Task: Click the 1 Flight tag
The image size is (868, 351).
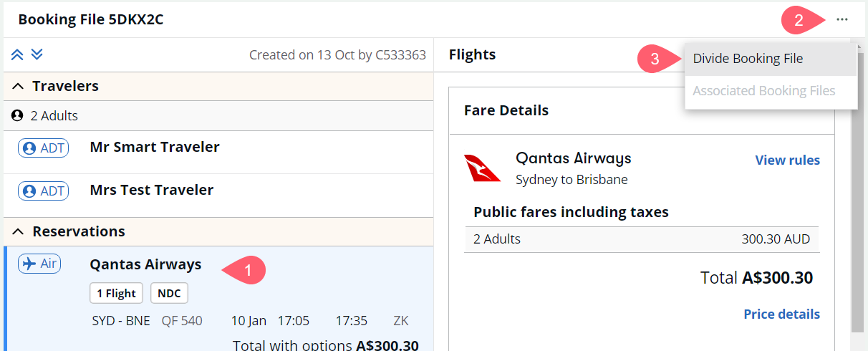Action: coord(117,293)
